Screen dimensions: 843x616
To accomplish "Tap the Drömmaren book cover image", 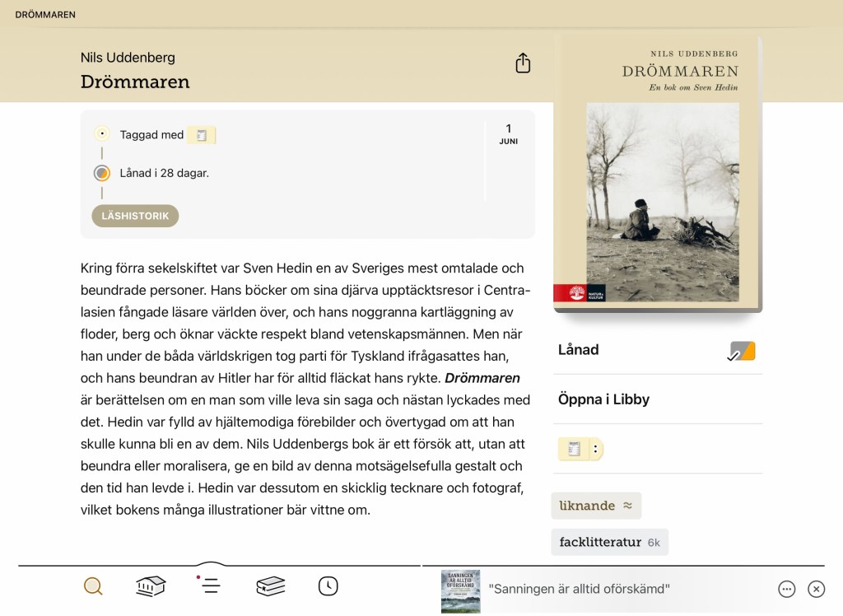I will click(x=657, y=173).
